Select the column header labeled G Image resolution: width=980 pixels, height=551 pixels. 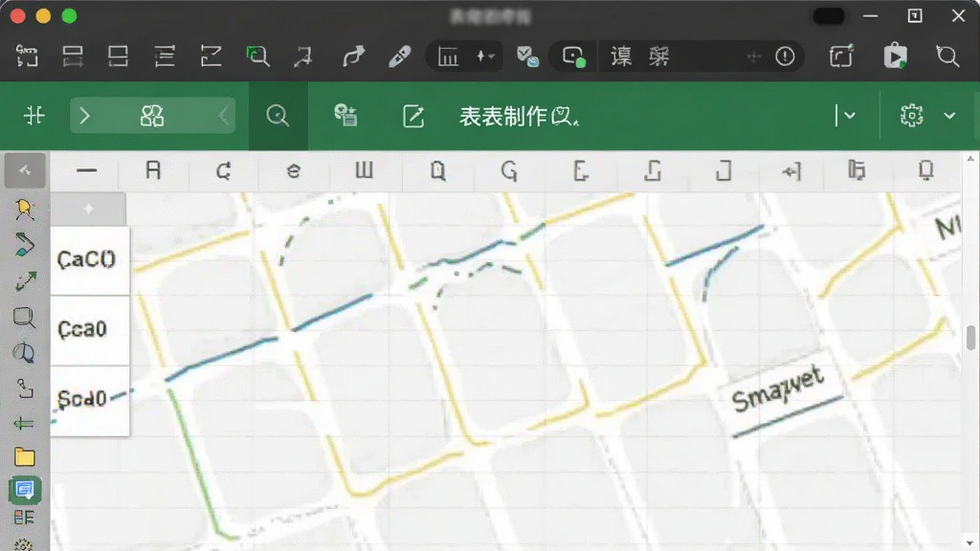tap(509, 170)
